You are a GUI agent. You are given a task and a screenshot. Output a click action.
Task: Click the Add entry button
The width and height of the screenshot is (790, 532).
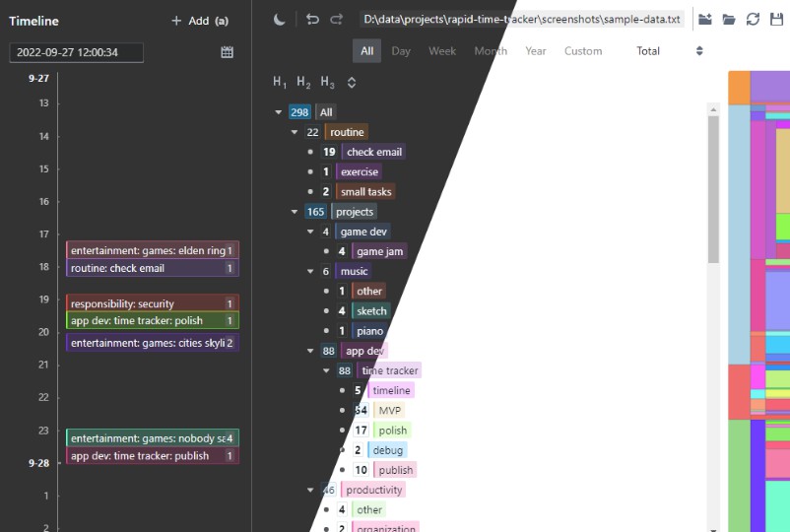199,21
